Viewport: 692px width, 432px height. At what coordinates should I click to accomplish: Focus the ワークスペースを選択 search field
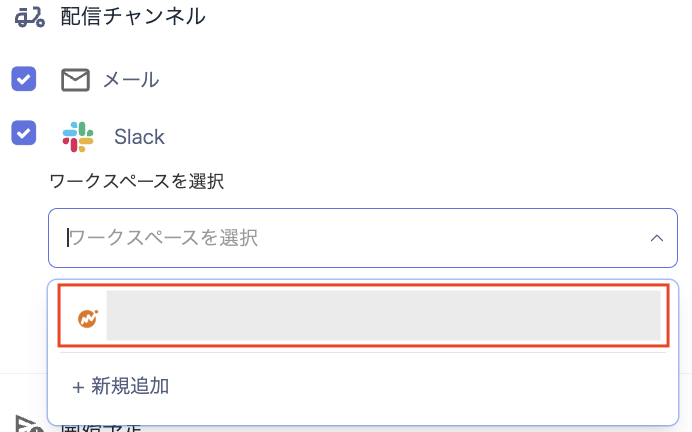pos(340,238)
